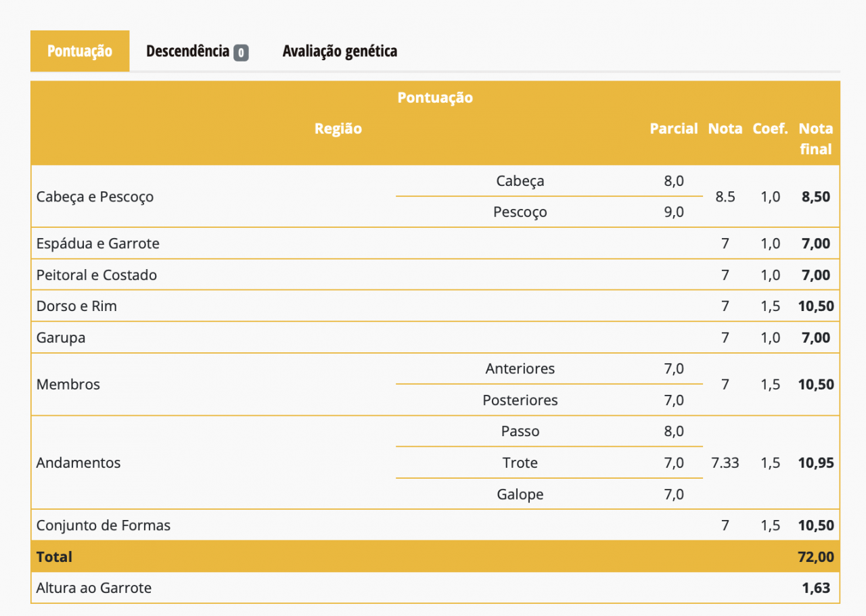
Task: Select the Cabeça e Pescoço row
Action: [95, 196]
